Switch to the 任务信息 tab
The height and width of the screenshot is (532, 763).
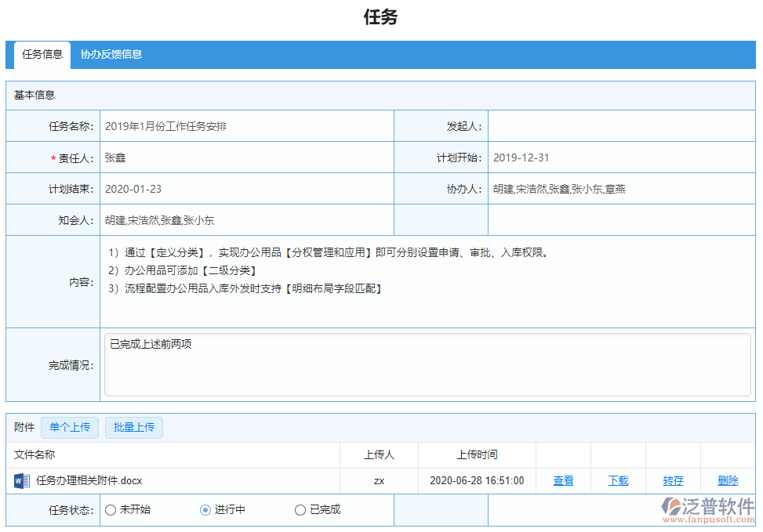[x=42, y=55]
